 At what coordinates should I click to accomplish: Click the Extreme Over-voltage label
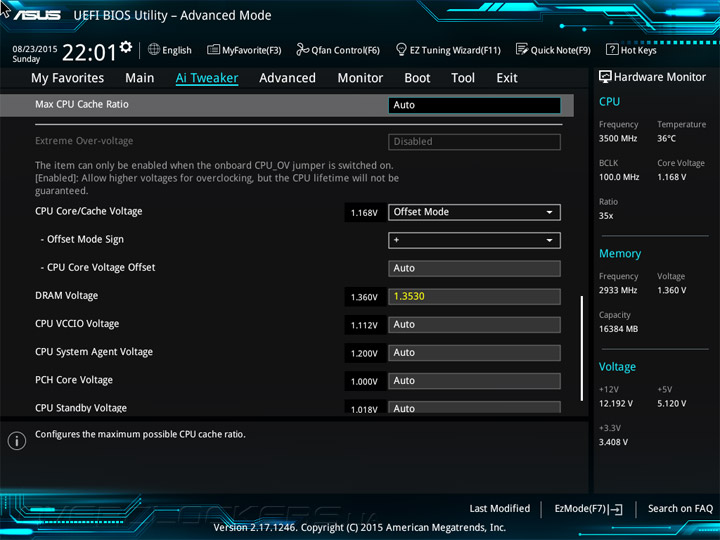click(84, 141)
